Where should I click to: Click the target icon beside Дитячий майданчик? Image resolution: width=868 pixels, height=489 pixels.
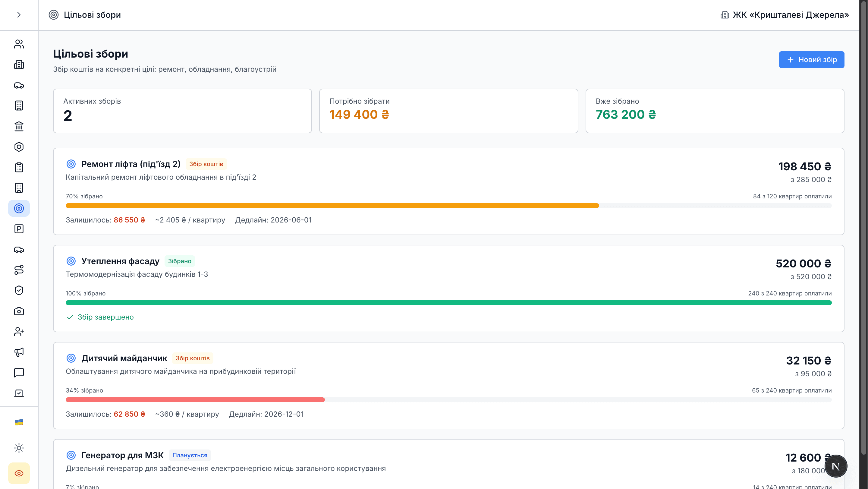click(71, 358)
